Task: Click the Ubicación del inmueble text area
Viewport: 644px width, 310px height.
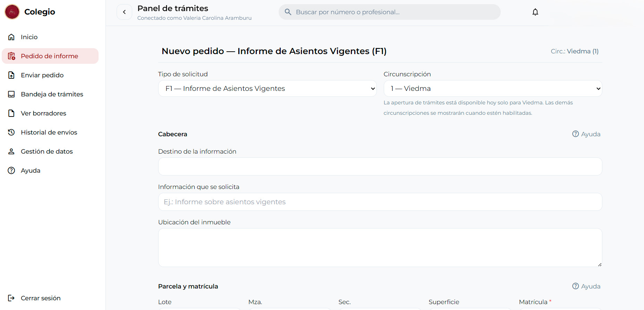Action: click(x=380, y=248)
